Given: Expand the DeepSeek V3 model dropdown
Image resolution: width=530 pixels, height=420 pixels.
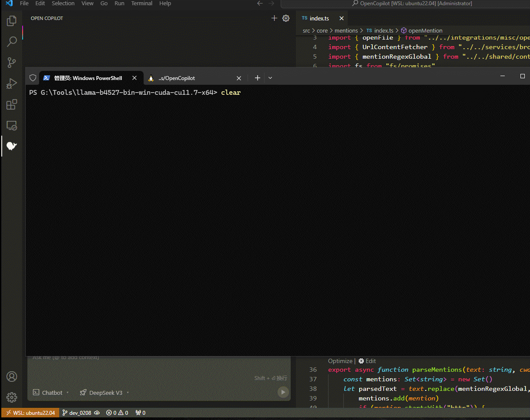Looking at the screenshot, I should (x=104, y=393).
